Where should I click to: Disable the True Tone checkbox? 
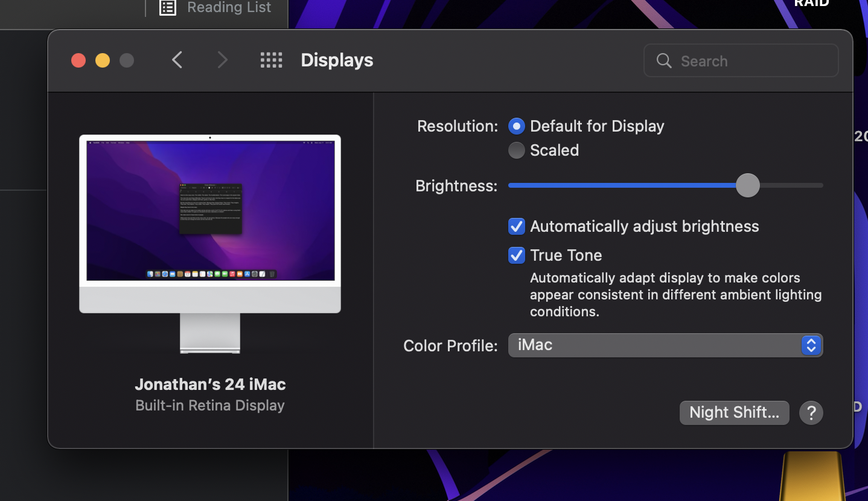click(x=517, y=255)
